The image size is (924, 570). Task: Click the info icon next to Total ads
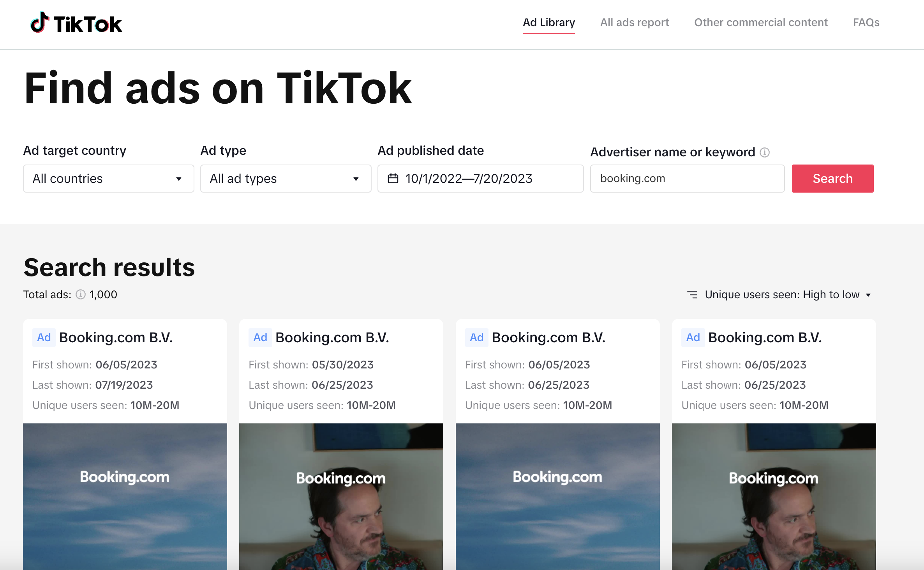click(81, 294)
